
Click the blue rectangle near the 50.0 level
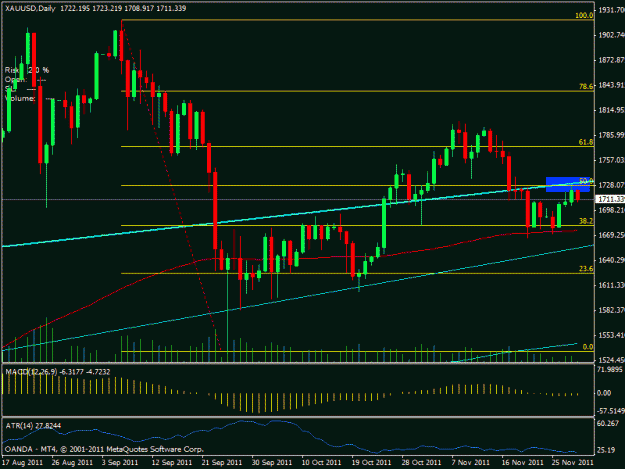568,184
